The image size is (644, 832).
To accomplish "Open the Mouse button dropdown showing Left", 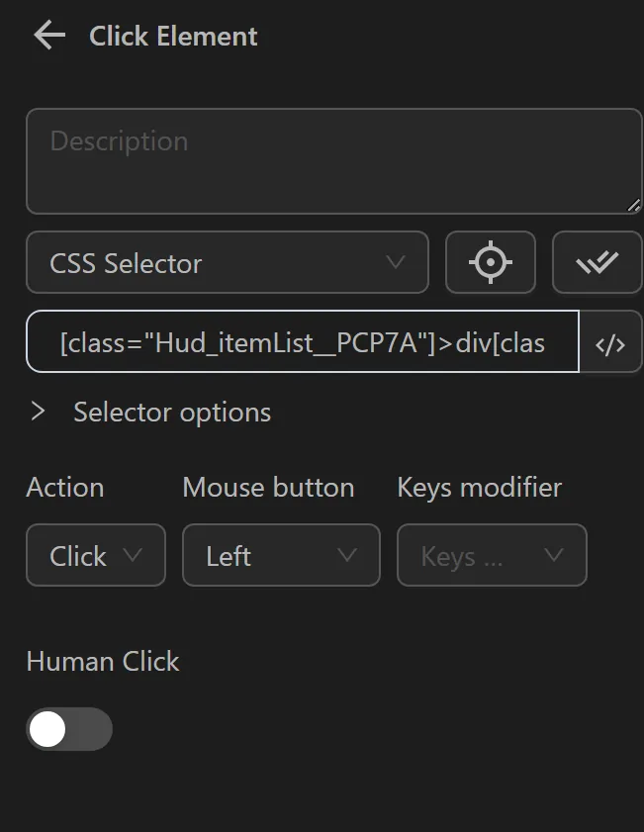I will pos(281,556).
